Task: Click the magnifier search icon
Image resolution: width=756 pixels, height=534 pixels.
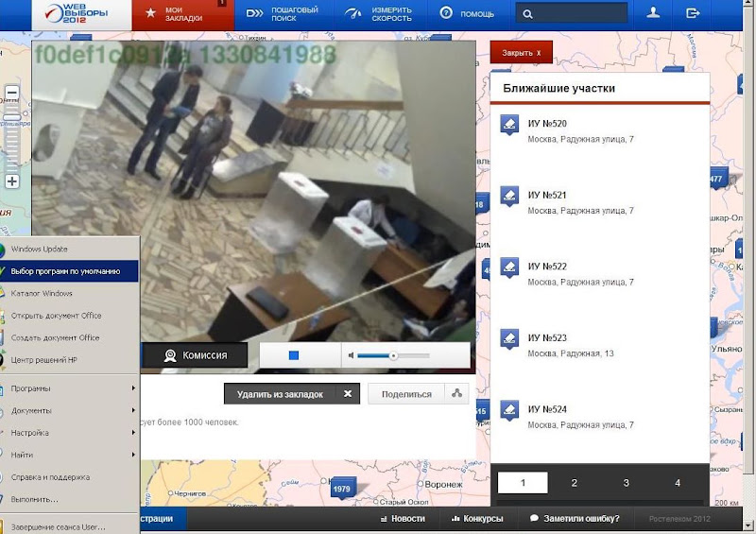Action: point(527,14)
